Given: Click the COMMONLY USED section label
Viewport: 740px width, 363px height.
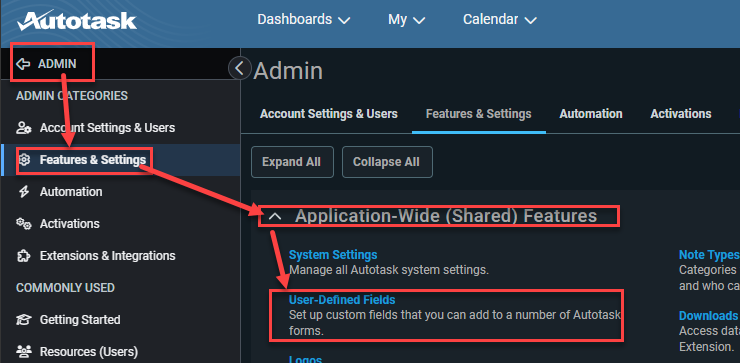Looking at the screenshot, I should coord(65,287).
